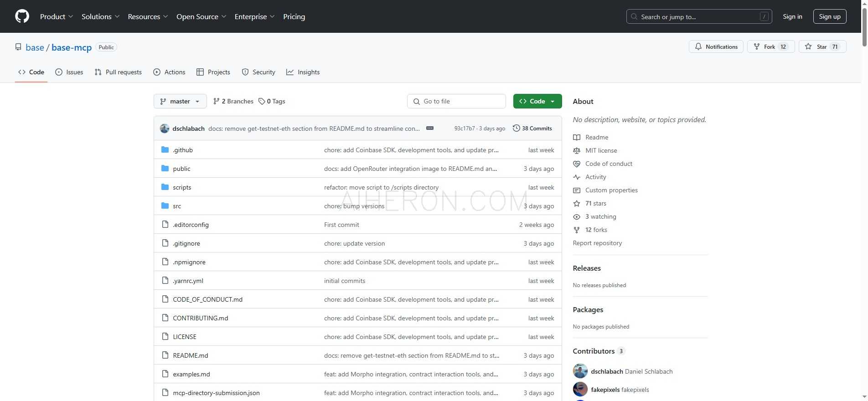The image size is (868, 401).
Task: View the 38 Commits history
Action: point(532,129)
